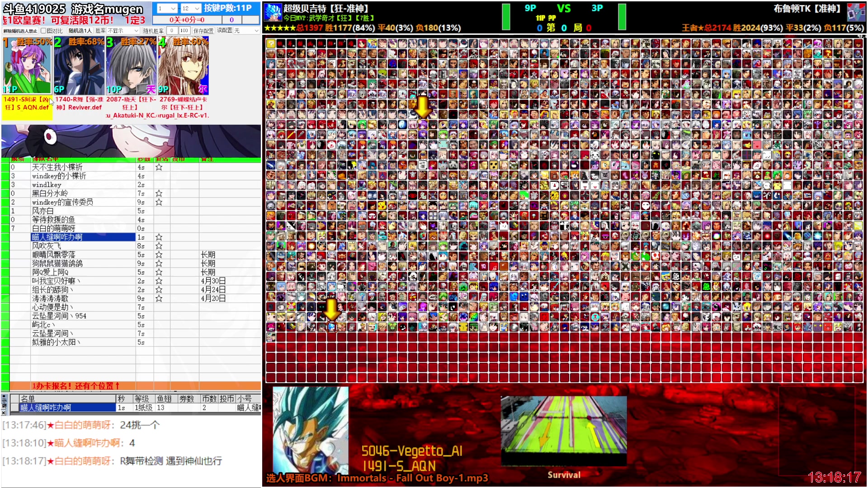Click star in 组长的舔狗 row

(x=159, y=290)
